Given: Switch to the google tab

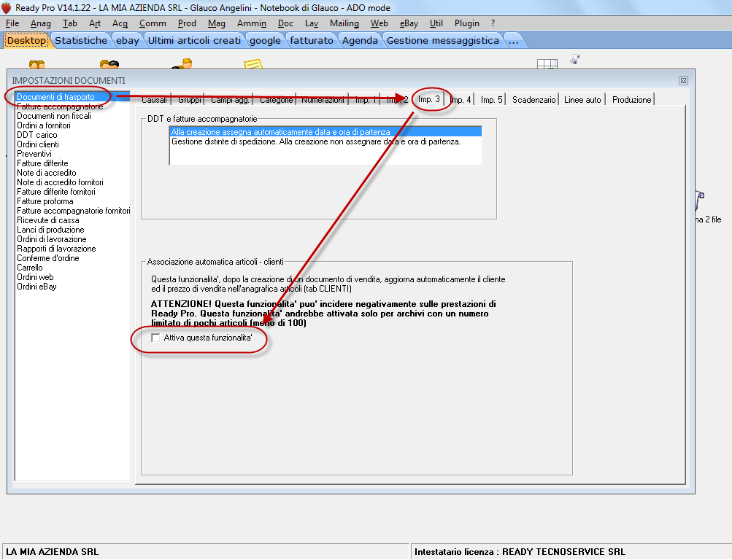Looking at the screenshot, I should [265, 41].
